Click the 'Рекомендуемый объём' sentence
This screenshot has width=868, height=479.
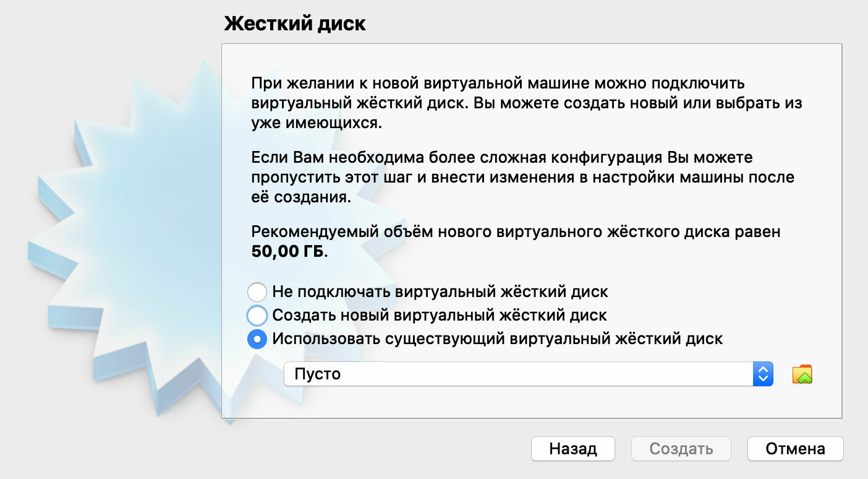click(516, 242)
